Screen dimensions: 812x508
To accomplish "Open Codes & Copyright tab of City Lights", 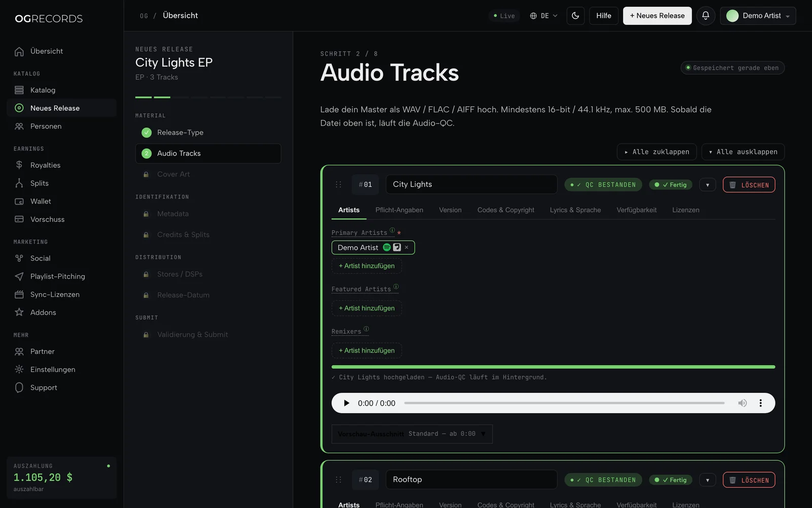I will (x=506, y=210).
